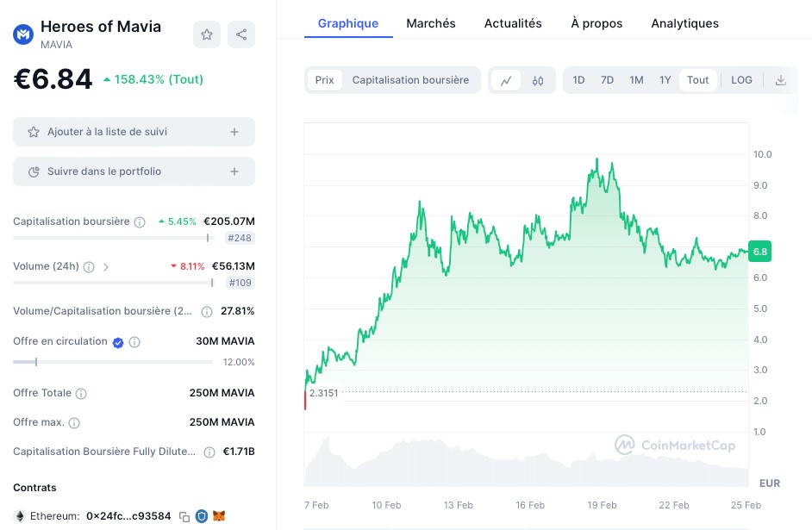This screenshot has width=812, height=530.
Task: Open the Offre Totale info tooltip
Action: (81, 393)
